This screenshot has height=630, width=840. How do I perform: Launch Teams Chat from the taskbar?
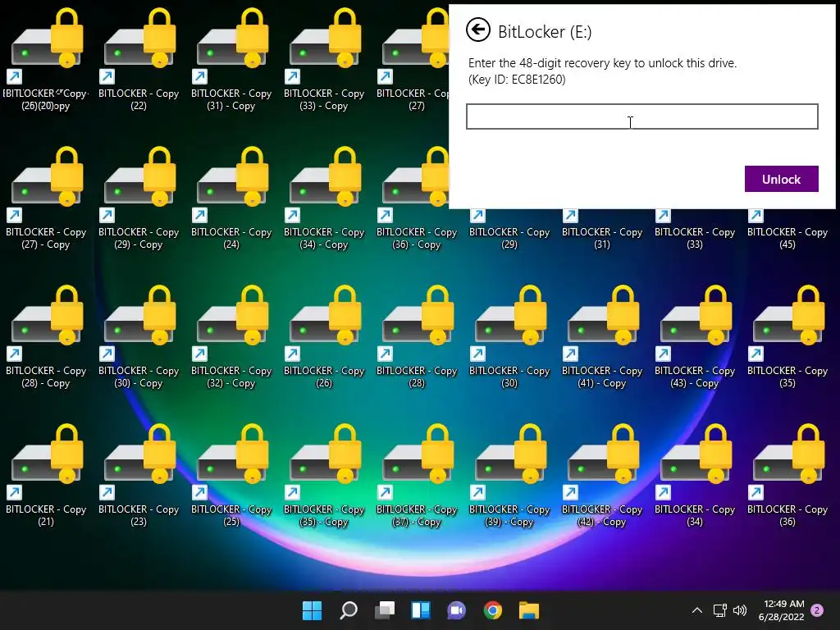point(456,610)
